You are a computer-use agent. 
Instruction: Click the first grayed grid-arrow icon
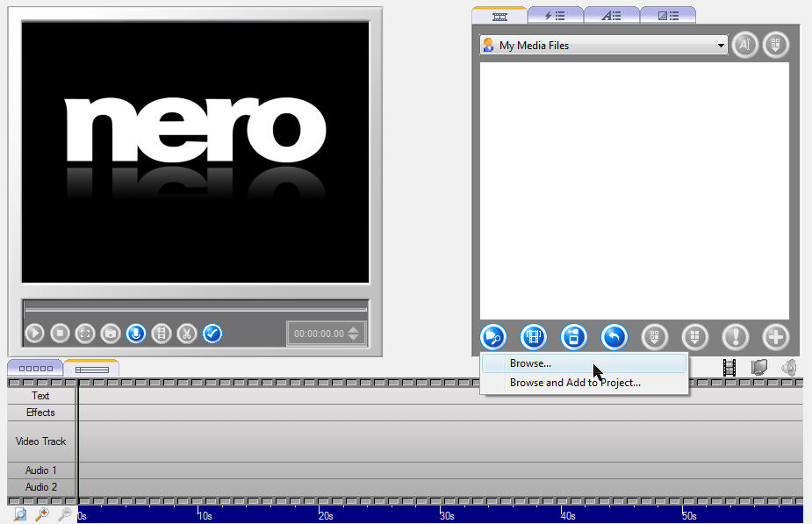[655, 337]
